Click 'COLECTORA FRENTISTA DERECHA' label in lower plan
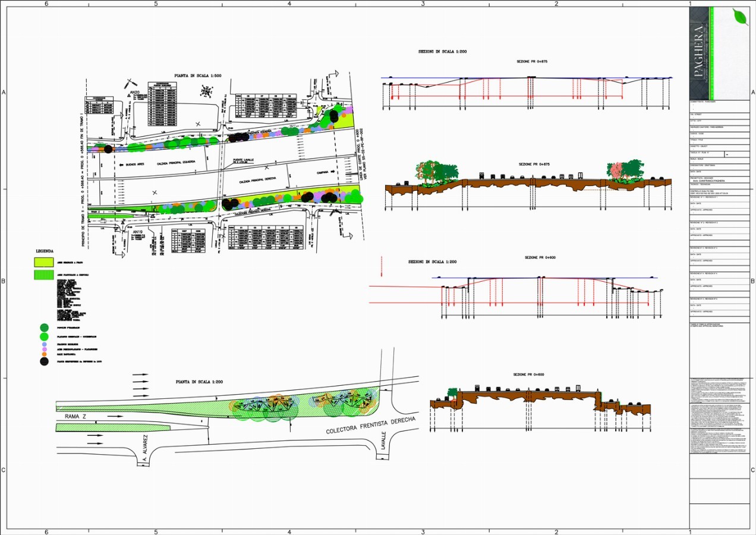Viewport: 756px width, 535px height. coord(370,425)
